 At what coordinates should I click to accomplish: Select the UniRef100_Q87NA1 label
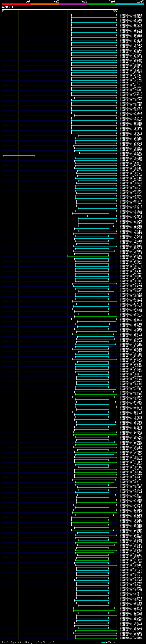(x=131, y=600)
